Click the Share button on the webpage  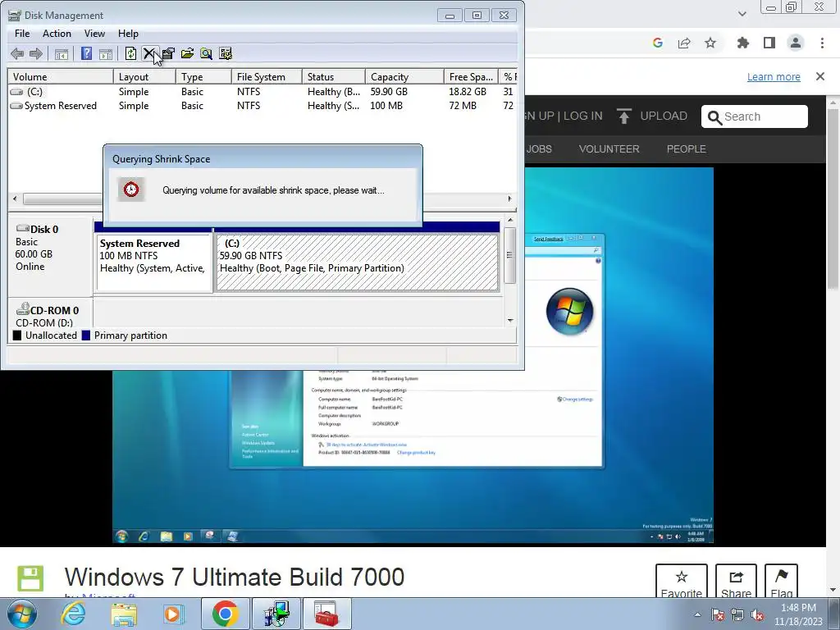pos(736,582)
